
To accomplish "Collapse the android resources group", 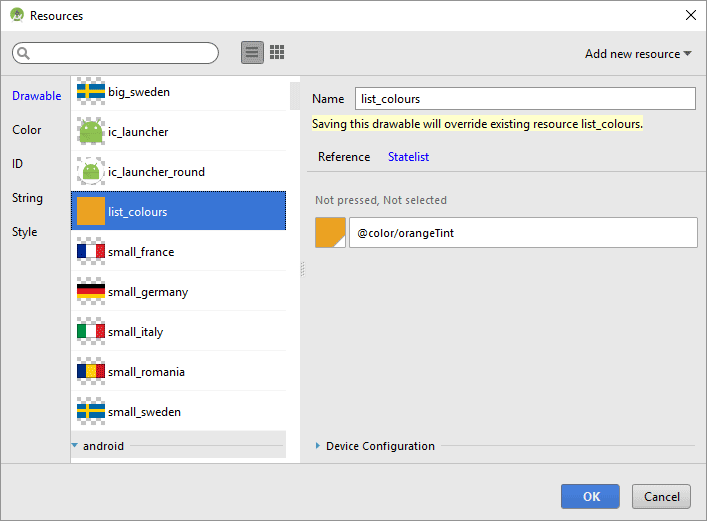I will click(x=75, y=445).
